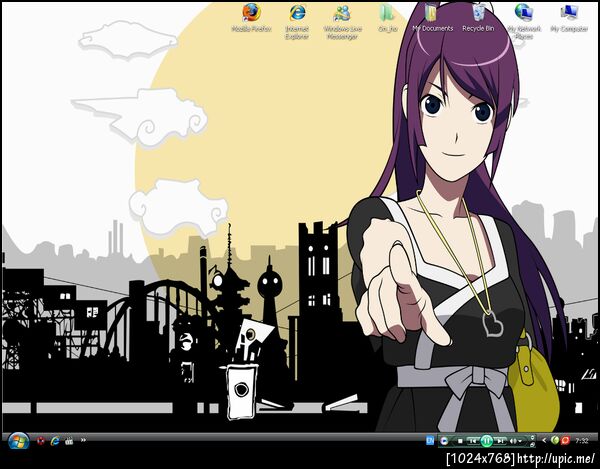
Task: Open the Internet Explorer desktop icon
Action: pyautogui.click(x=297, y=13)
